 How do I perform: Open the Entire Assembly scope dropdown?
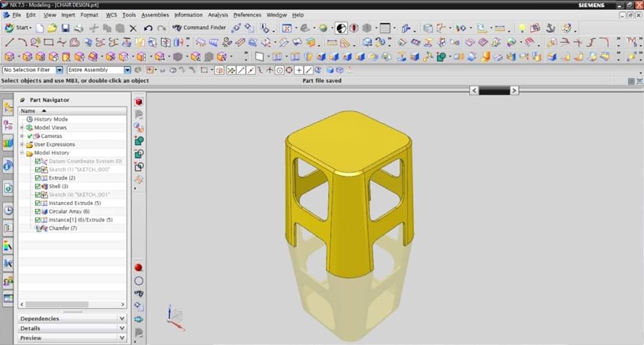(128, 70)
